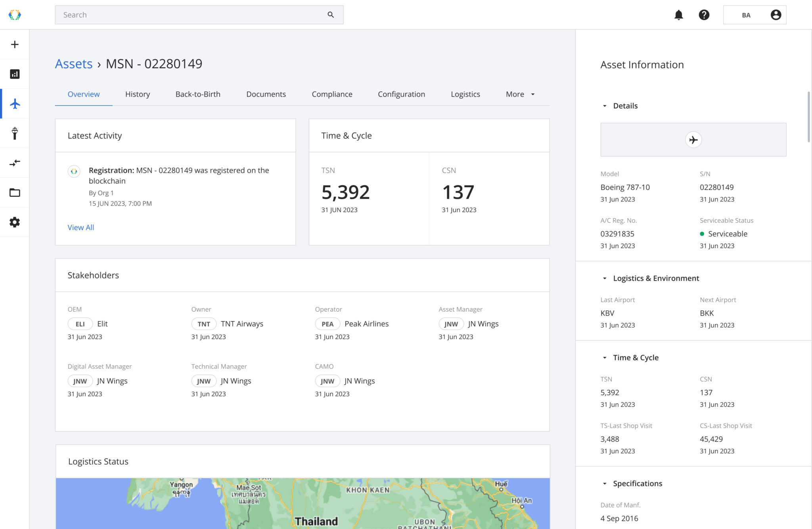Click the Boeing 787-10 model value
This screenshot has width=812, height=529.
click(x=625, y=187)
